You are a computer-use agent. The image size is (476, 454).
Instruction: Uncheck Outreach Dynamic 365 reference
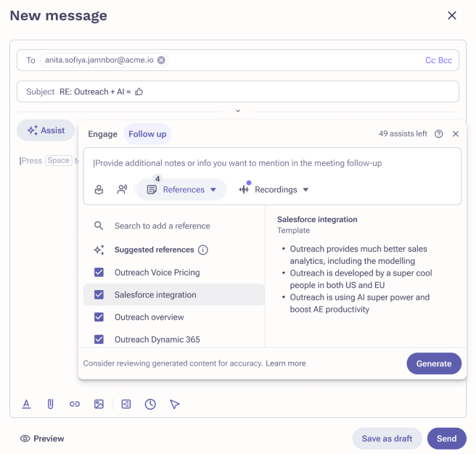click(x=99, y=339)
